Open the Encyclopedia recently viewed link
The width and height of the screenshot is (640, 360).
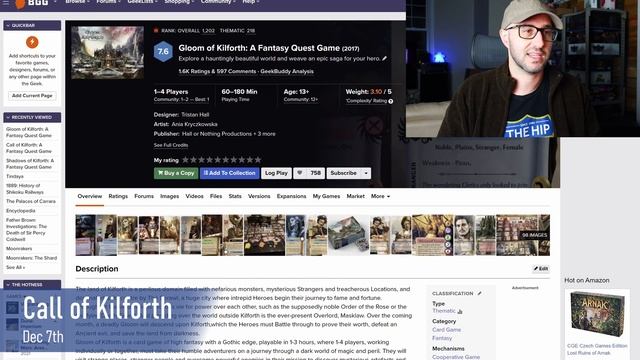click(x=20, y=211)
